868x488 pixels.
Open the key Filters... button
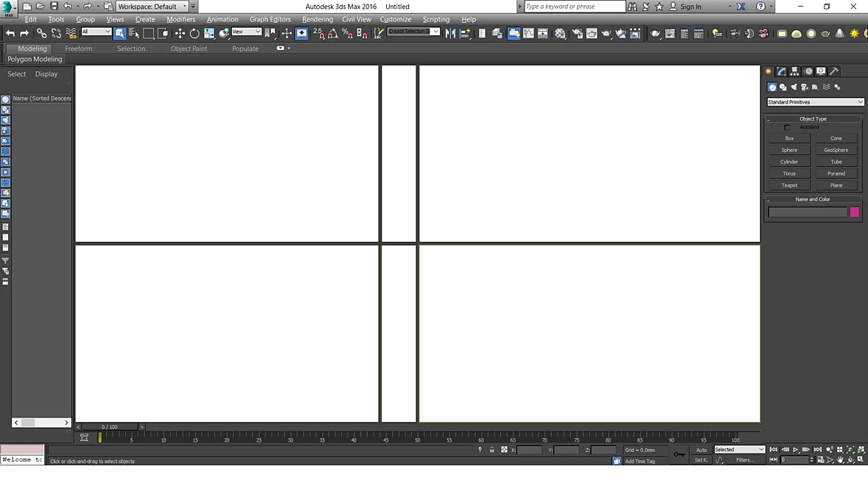coord(745,460)
